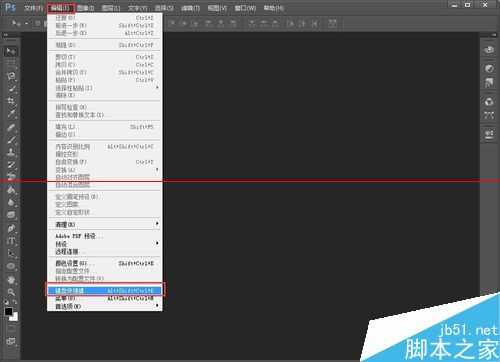The height and width of the screenshot is (362, 500).
Task: Open the 文件(F) menu
Action: tap(33, 7)
